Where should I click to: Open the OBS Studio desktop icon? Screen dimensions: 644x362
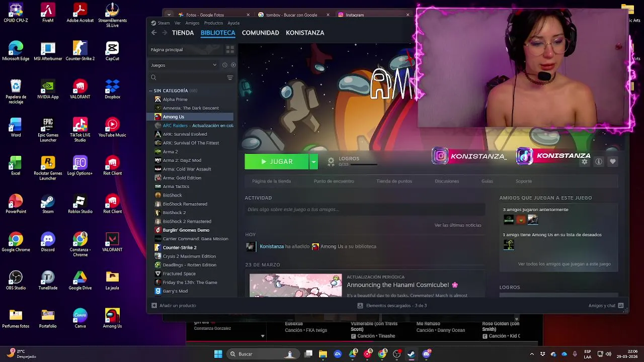16,281
